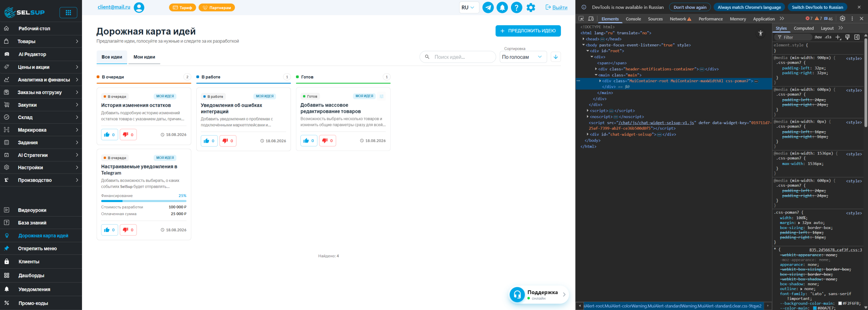Click the Поиск идей search field
This screenshot has width=868, height=310.
click(x=458, y=57)
